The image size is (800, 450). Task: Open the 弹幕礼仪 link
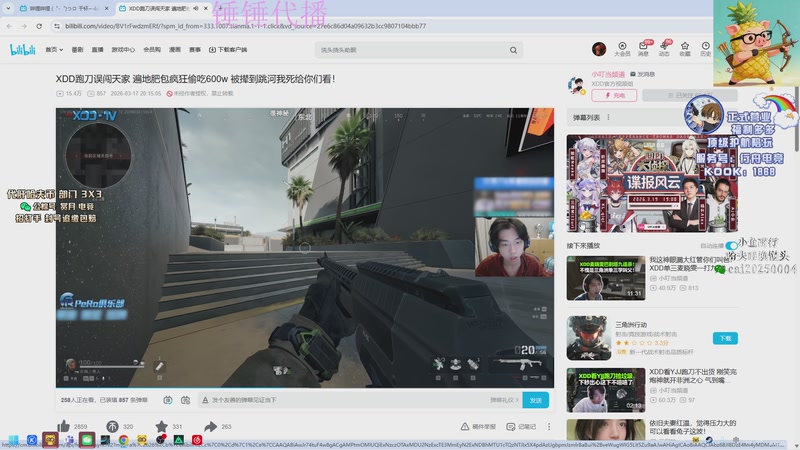(x=504, y=400)
